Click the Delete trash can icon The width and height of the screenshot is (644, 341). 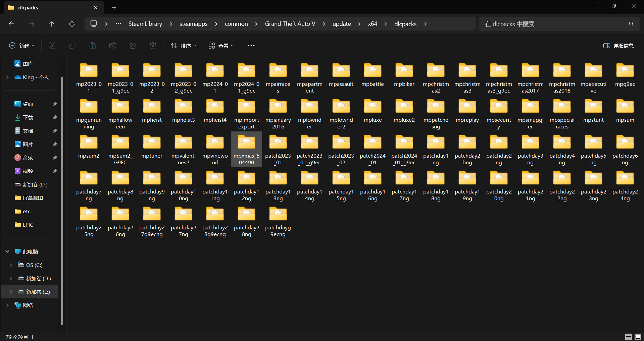pos(153,46)
